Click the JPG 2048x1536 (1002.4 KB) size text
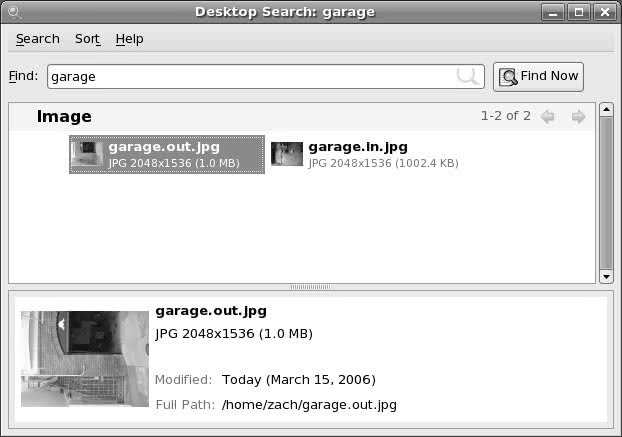The image size is (622, 437). 384,163
